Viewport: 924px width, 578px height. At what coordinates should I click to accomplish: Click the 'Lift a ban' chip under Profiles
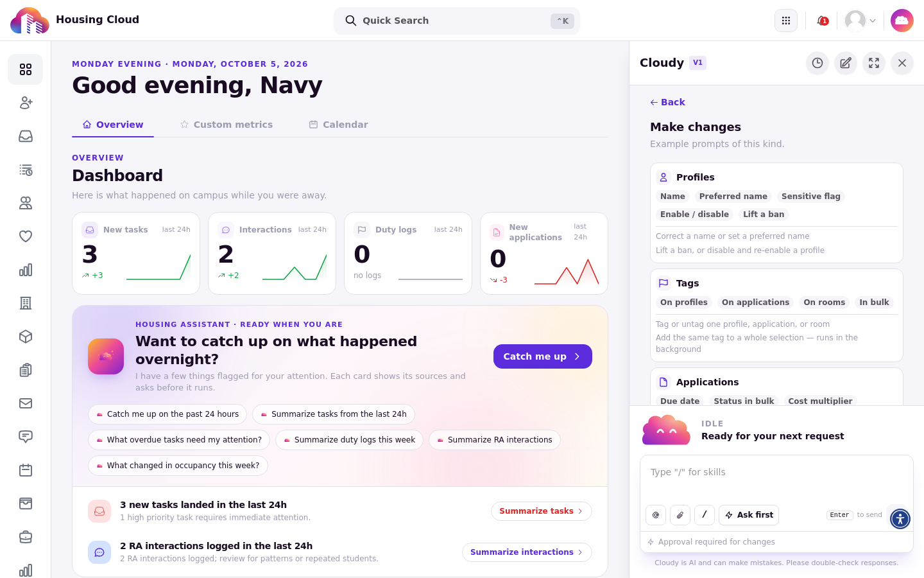click(x=764, y=215)
